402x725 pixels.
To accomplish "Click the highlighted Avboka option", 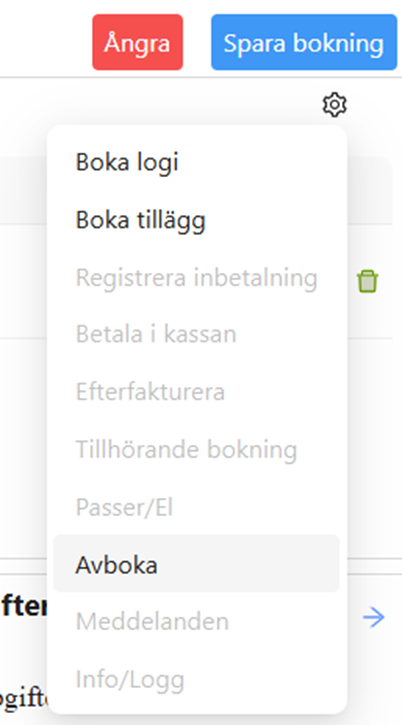I will [x=196, y=564].
